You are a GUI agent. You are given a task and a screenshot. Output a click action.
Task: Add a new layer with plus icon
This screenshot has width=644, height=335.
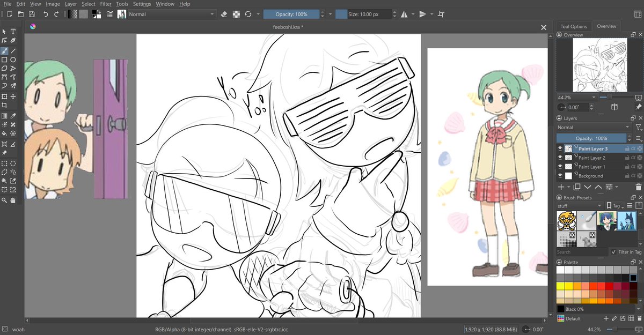point(561,187)
